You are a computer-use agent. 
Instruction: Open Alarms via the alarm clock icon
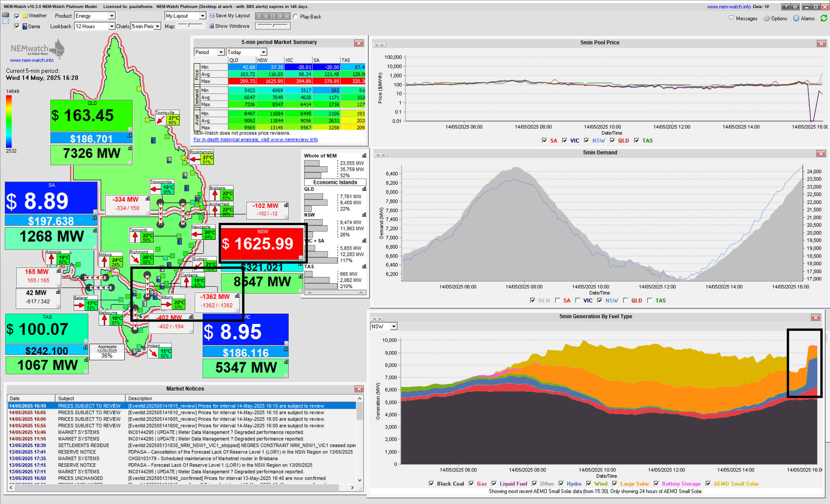796,18
